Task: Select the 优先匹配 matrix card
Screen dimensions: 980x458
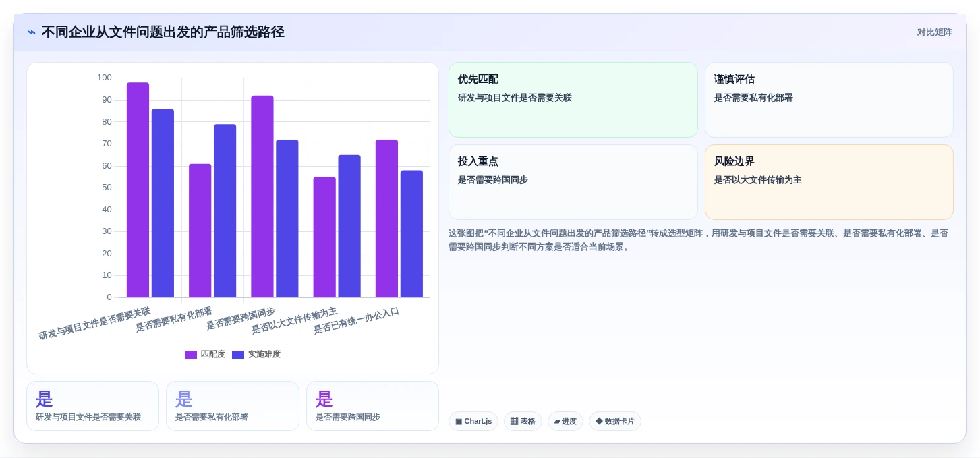Action: (573, 100)
